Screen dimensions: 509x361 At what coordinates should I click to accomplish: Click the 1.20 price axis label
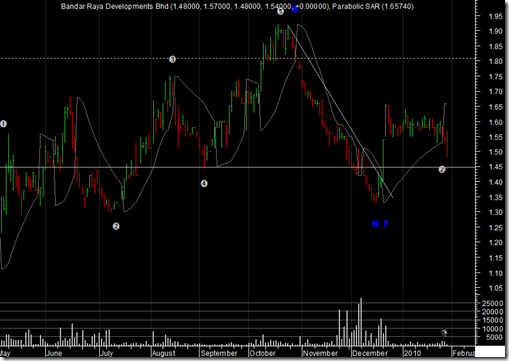tap(496, 243)
